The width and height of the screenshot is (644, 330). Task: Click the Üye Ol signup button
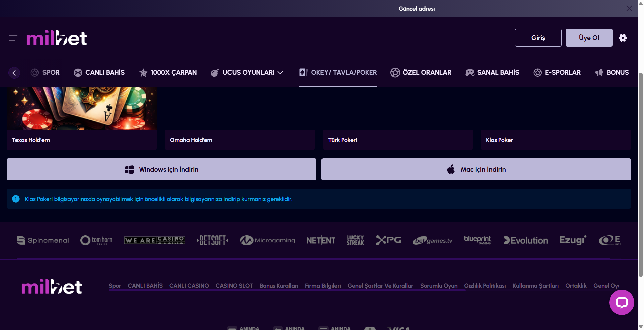[589, 38]
